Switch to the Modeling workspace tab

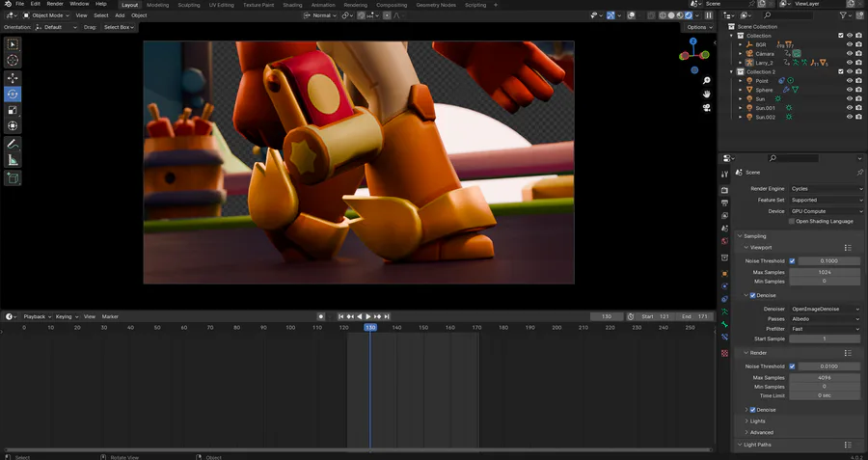[x=158, y=5]
